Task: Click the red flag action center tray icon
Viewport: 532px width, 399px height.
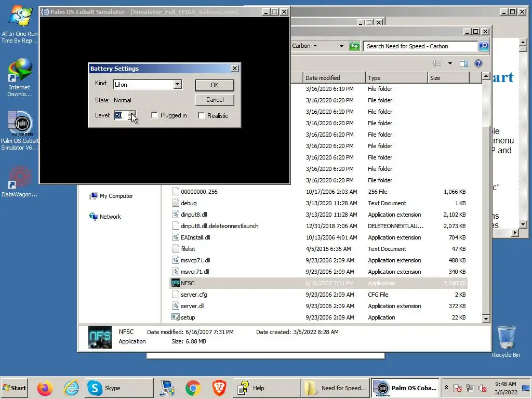Action: (457, 388)
